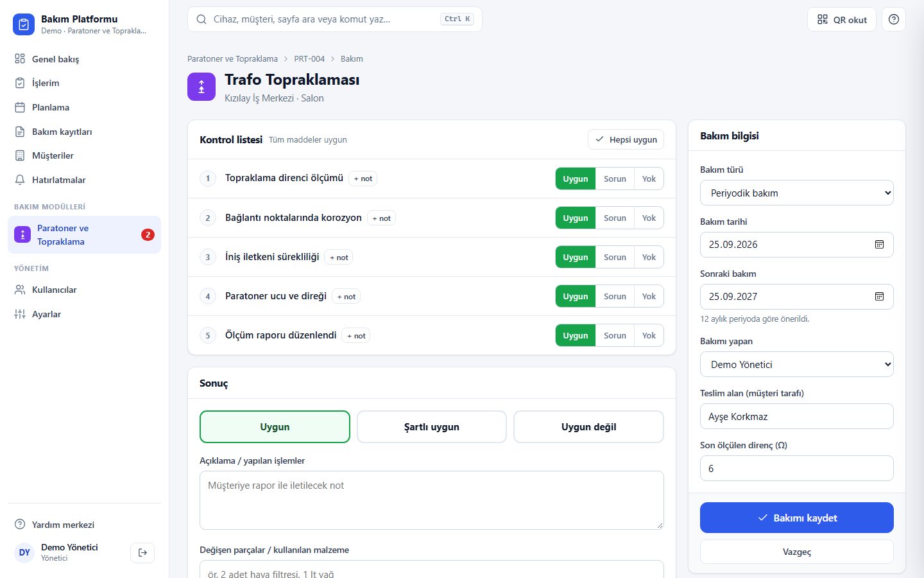Set Topraklama direnci ölçümü to Sorun
The width and height of the screenshot is (924, 578).
click(615, 179)
